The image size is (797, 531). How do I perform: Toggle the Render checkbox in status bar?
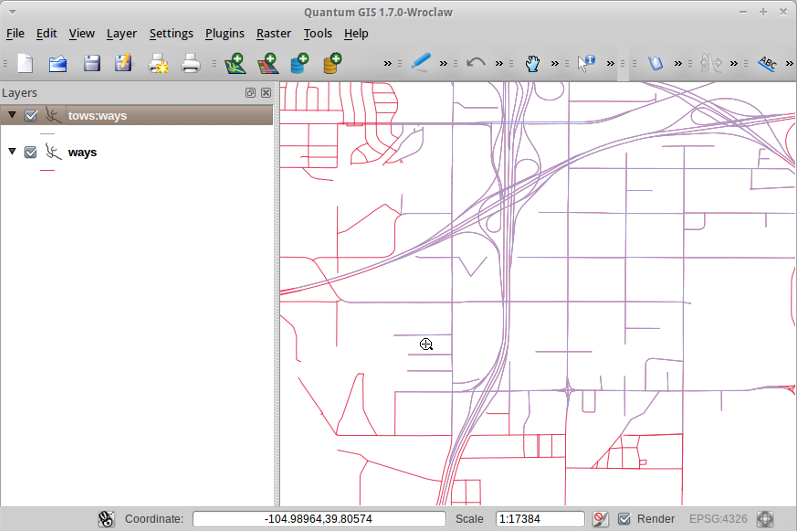tap(624, 519)
